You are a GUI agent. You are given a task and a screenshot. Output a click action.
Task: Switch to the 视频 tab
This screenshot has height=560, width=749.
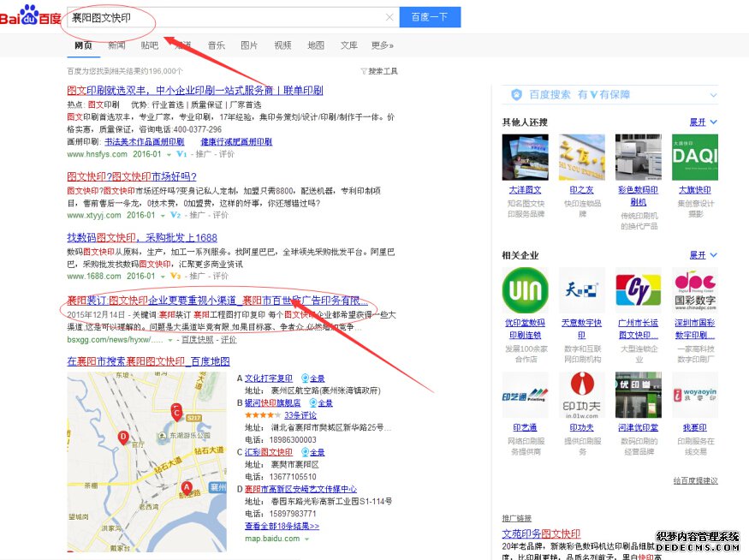pos(282,45)
